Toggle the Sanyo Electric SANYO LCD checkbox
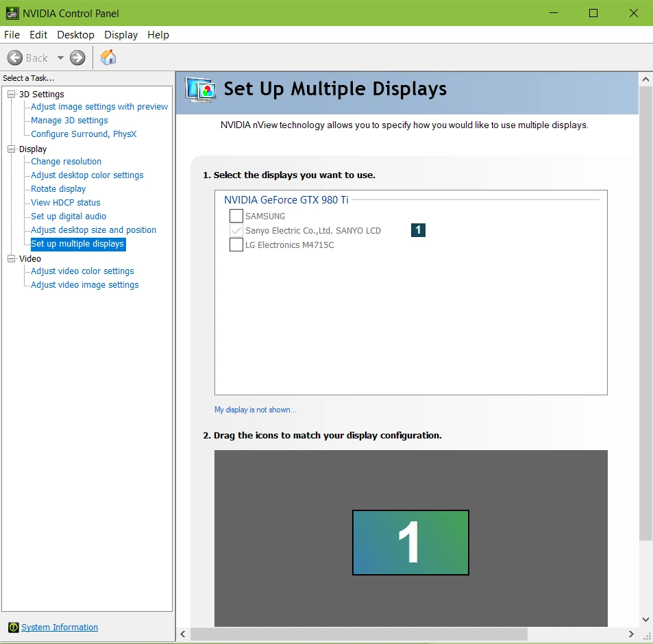This screenshot has width=653, height=644. (x=236, y=230)
